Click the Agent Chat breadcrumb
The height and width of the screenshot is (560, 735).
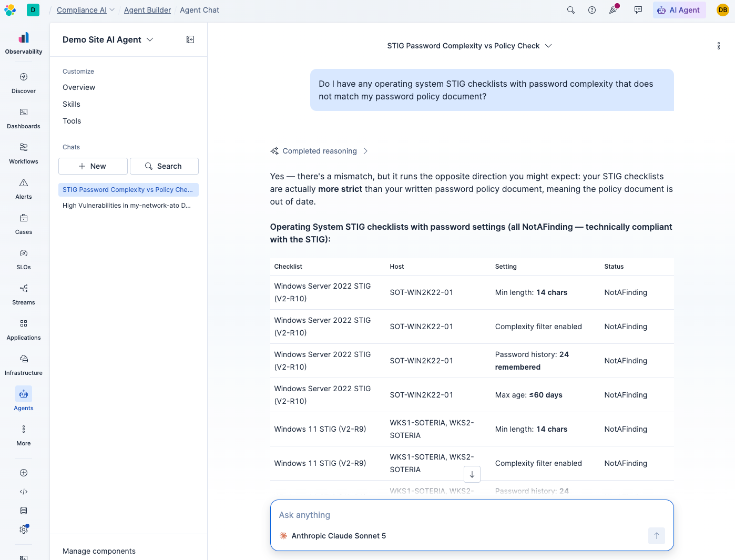(199, 10)
